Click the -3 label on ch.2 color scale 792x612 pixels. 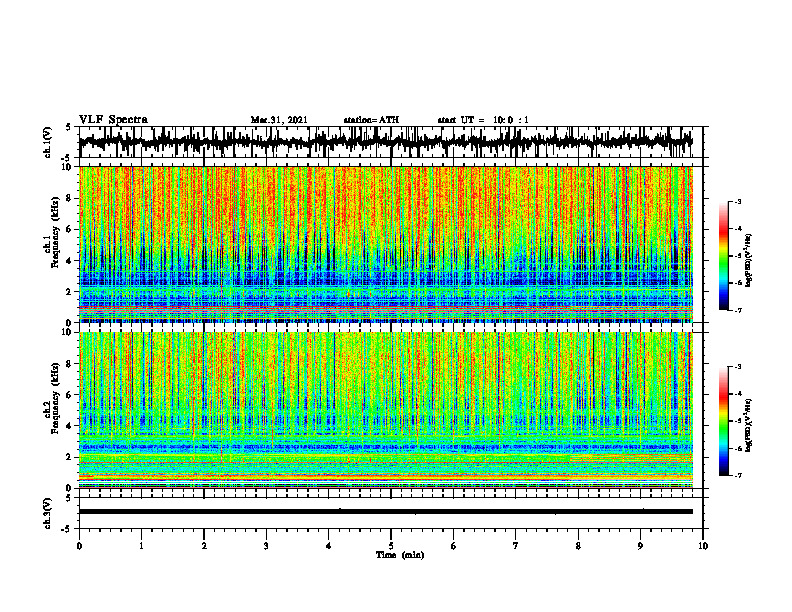[x=738, y=367]
